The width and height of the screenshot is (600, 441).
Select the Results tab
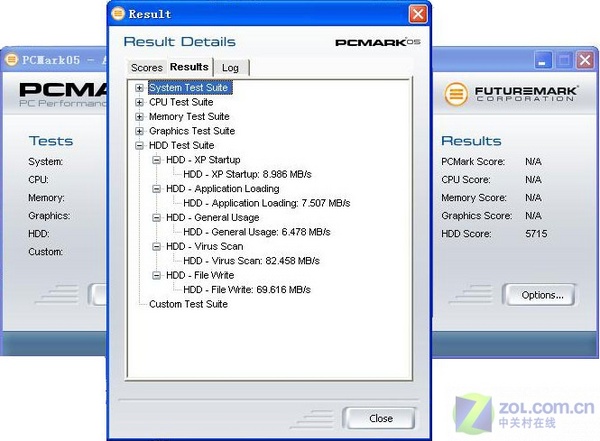[x=189, y=67]
